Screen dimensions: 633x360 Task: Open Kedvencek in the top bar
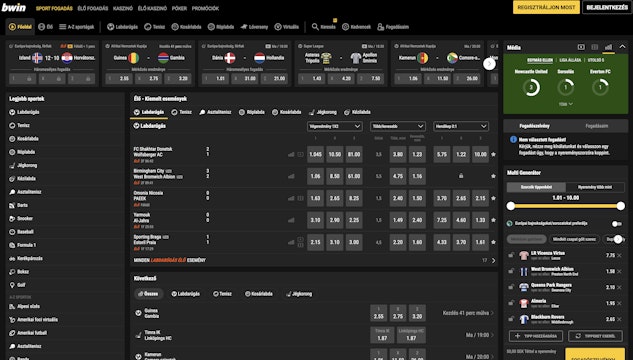[356, 27]
